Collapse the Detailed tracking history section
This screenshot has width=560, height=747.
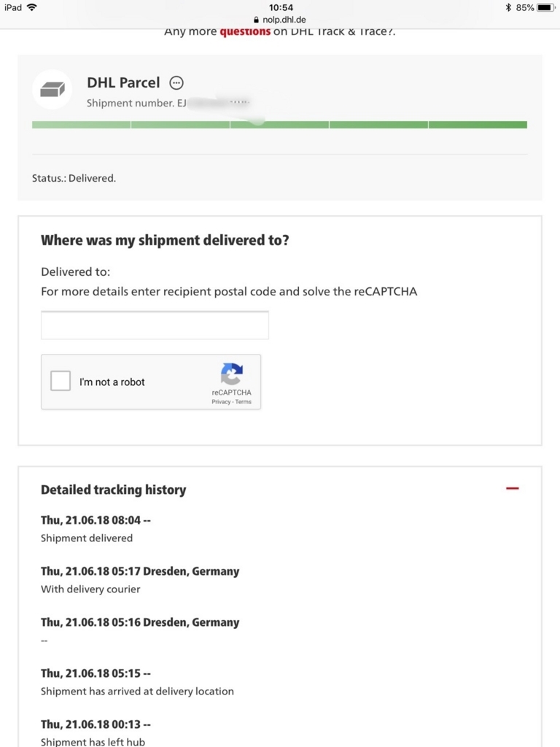(x=513, y=488)
